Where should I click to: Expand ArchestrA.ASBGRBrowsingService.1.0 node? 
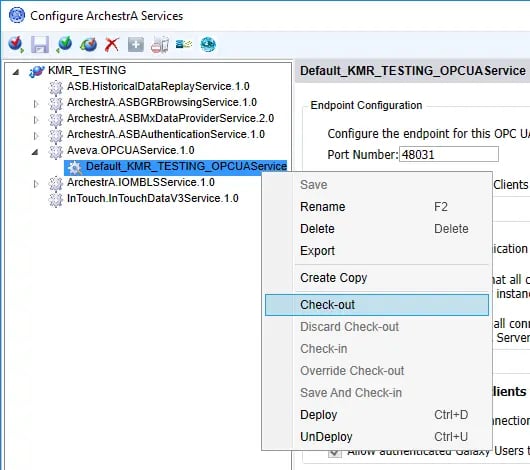point(36,104)
